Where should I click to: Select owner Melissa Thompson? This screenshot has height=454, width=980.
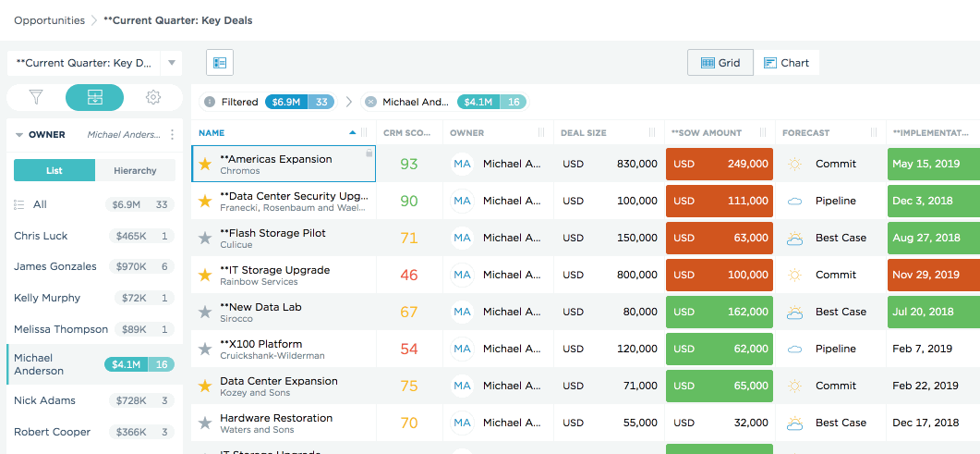pos(94,329)
